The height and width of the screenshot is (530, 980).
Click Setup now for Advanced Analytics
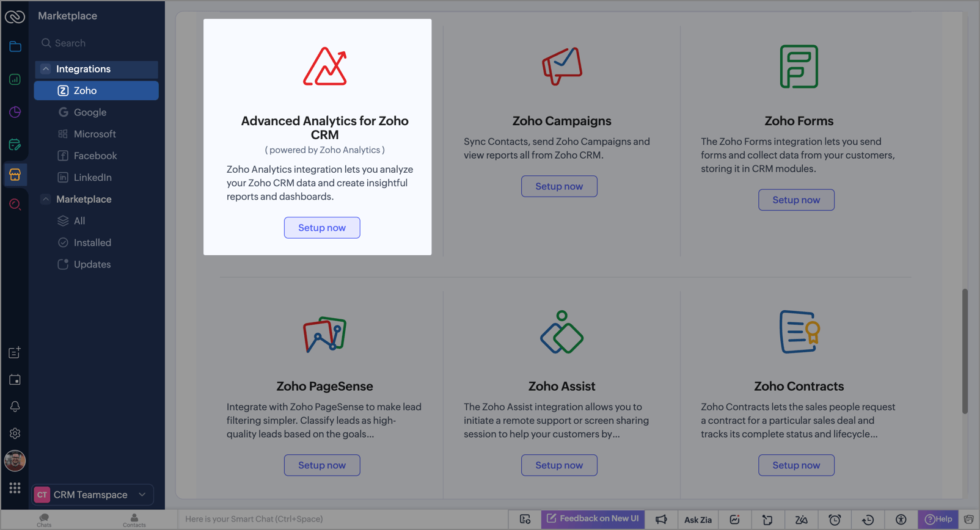click(322, 228)
